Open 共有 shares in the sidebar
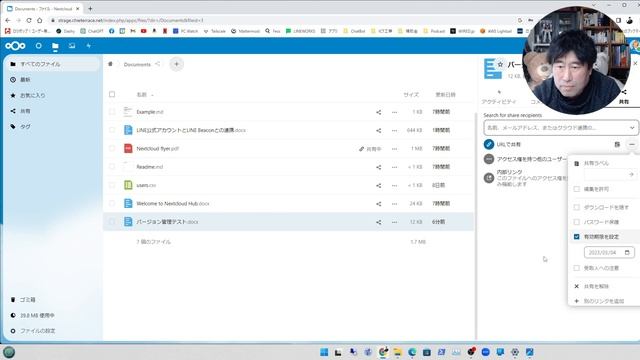Viewport: 640px width, 360px height. click(52, 111)
